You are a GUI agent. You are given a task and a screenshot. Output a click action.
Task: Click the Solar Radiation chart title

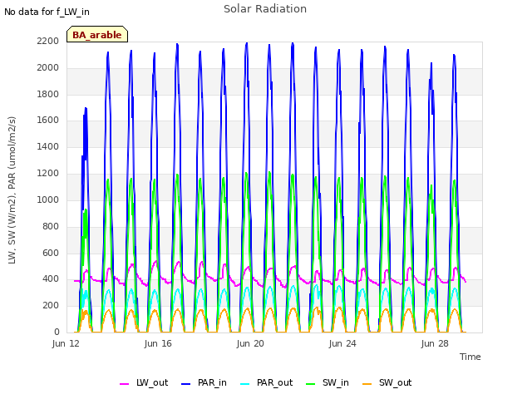265,9
